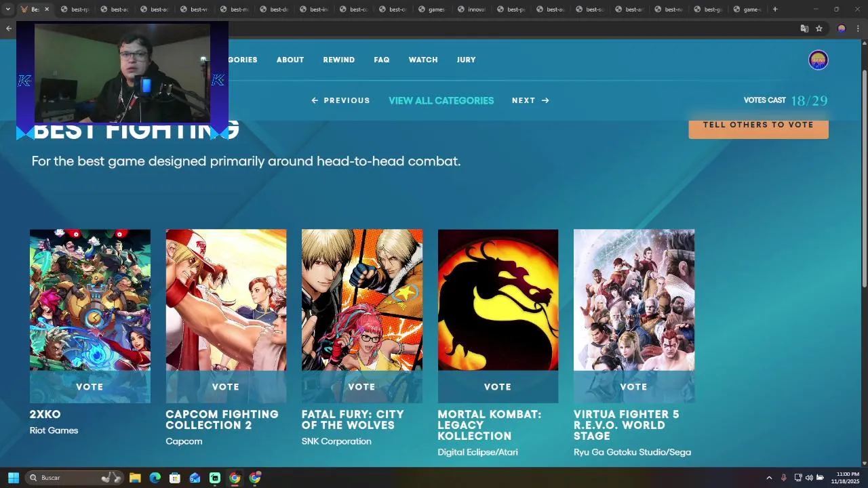This screenshot has height=488, width=868.
Task: Click the Fatal Fury cover art
Action: coord(362,300)
